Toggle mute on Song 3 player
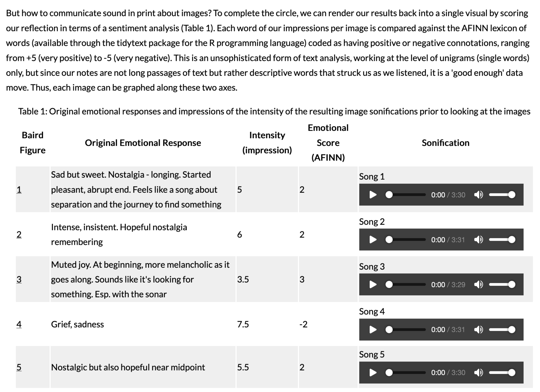The width and height of the screenshot is (540, 392). tap(478, 285)
